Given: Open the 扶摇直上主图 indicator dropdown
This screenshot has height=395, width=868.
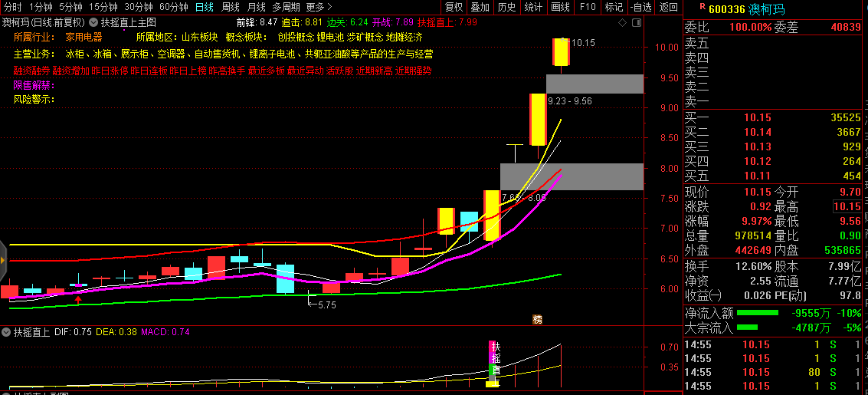Looking at the screenshot, I should point(93,23).
